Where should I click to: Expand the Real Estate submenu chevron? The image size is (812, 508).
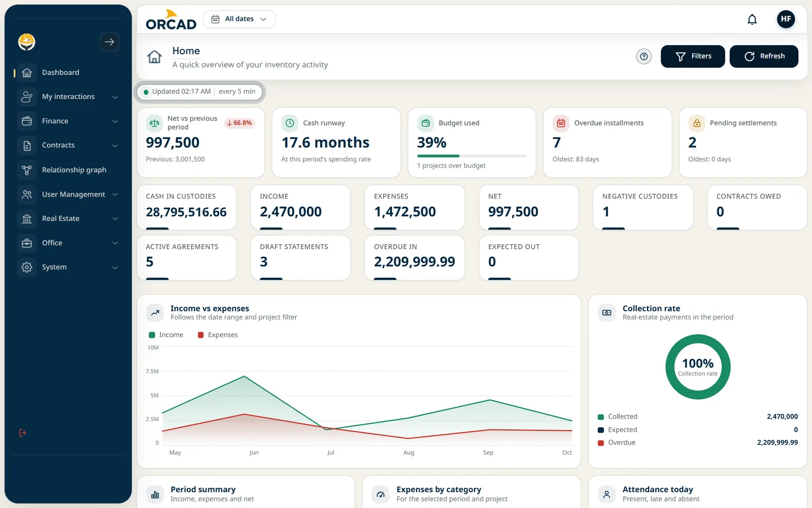[115, 219]
